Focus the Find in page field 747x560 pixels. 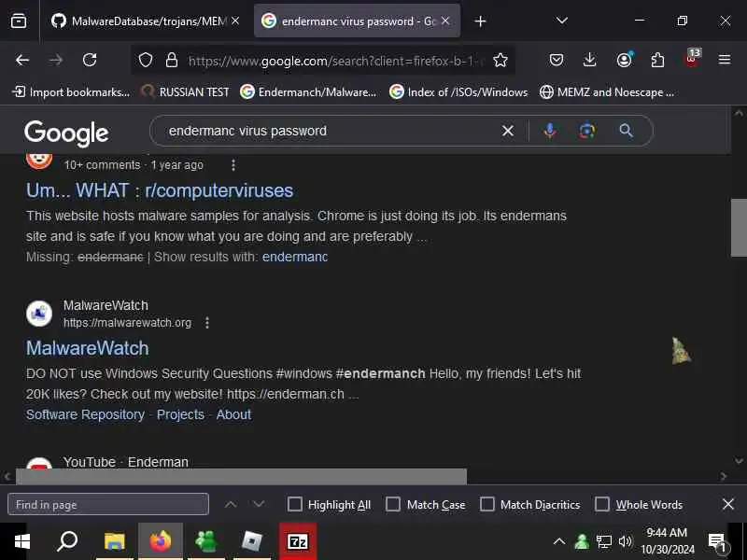coord(108,504)
